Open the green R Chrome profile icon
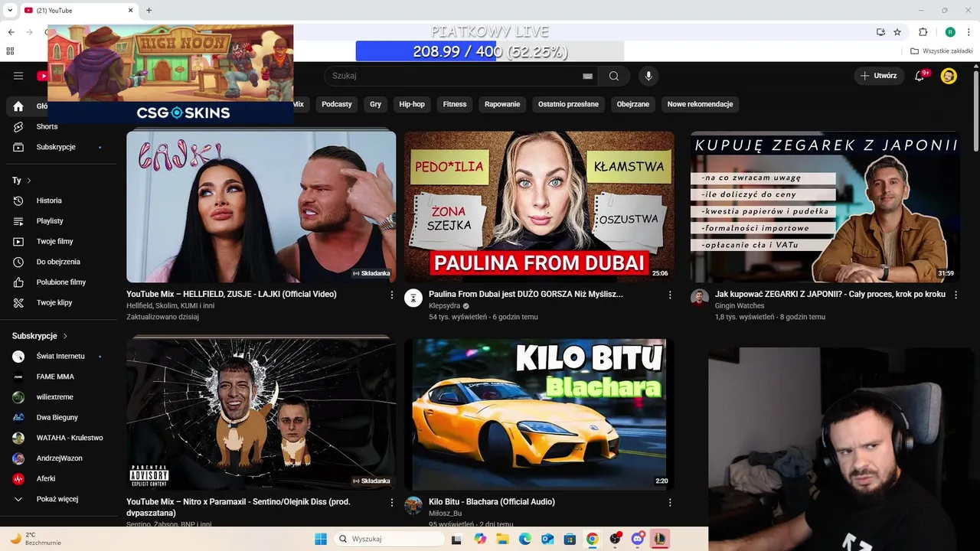Screen dimensions: 980x551 [950, 32]
